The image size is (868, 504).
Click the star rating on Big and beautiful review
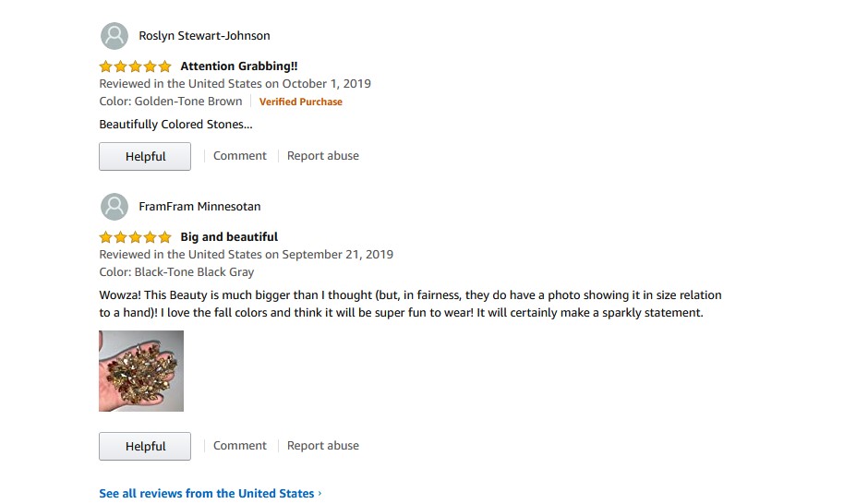(x=135, y=237)
